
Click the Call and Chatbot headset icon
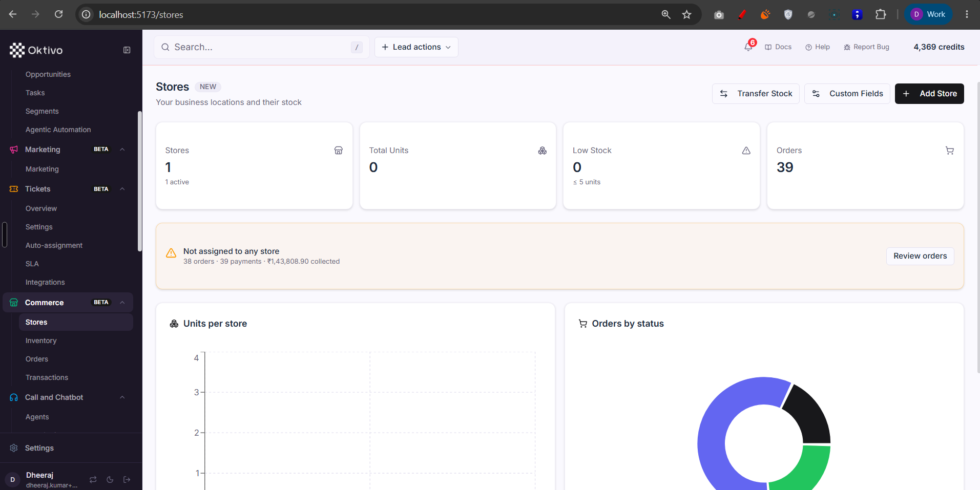[14, 397]
